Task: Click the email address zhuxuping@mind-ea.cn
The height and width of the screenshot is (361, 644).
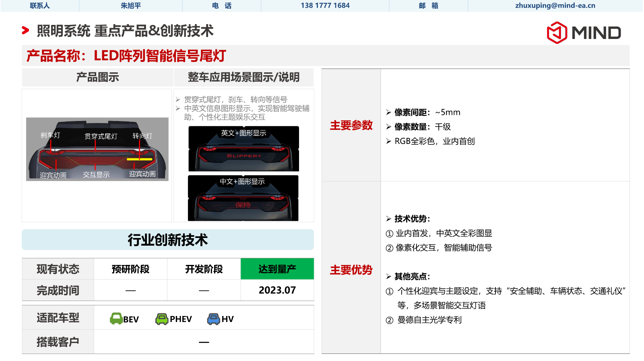Action: click(x=555, y=6)
